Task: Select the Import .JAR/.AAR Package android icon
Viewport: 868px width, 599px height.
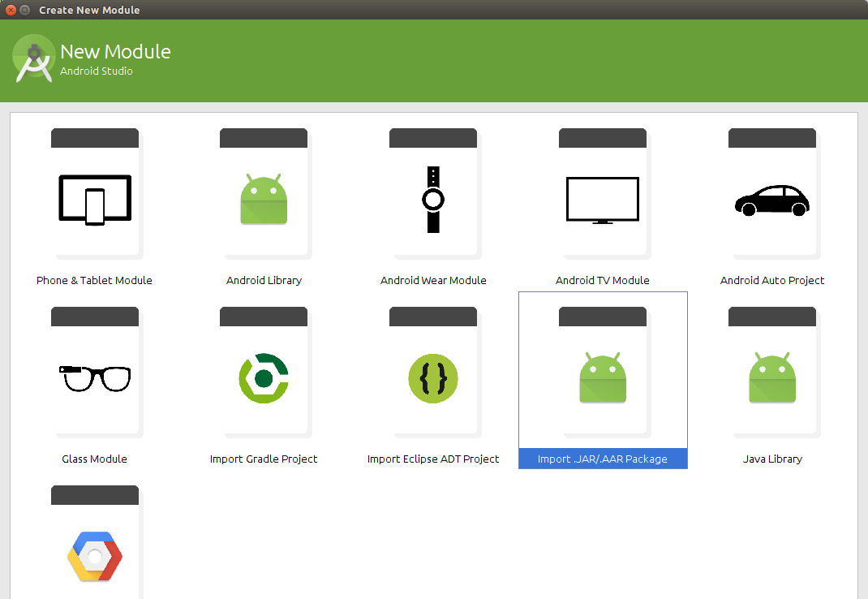Action: 603,377
